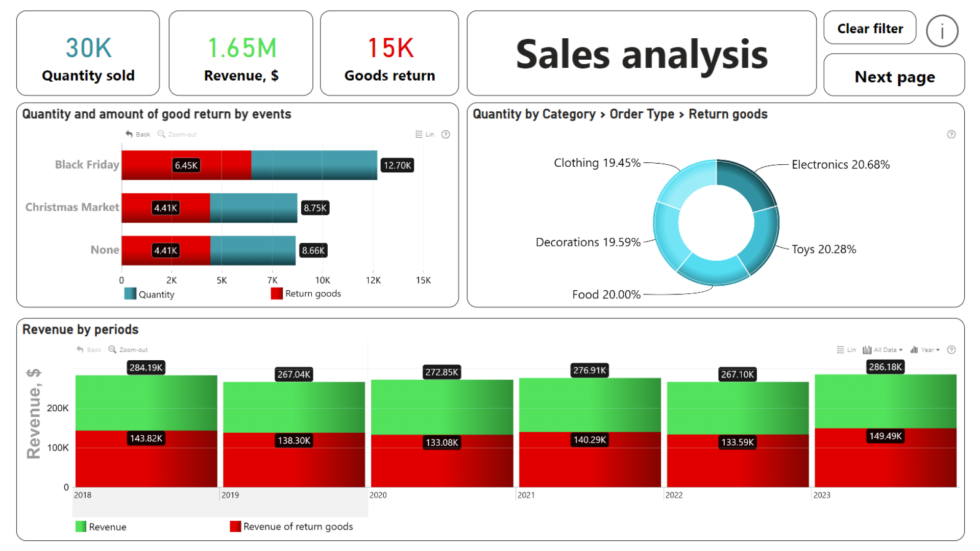
Task: Click Return goods in breadcrumb title
Action: [728, 114]
